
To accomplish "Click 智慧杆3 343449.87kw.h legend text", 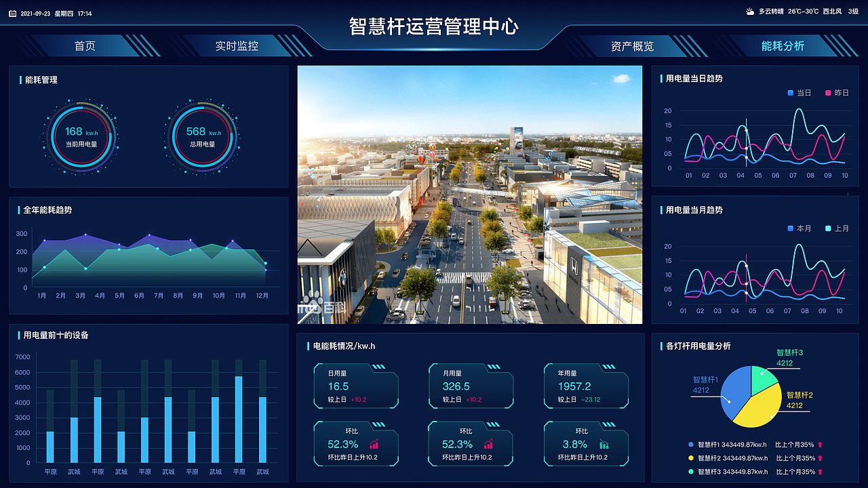I will (x=732, y=471).
